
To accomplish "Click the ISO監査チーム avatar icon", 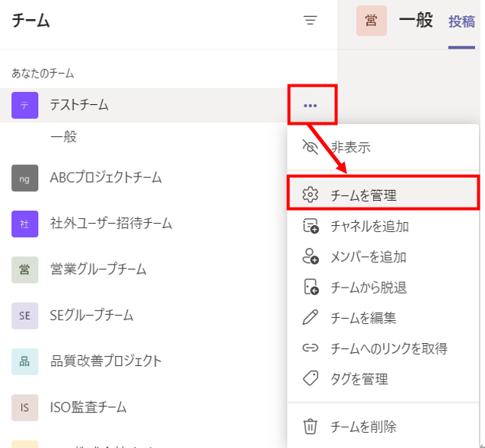I will point(24,407).
